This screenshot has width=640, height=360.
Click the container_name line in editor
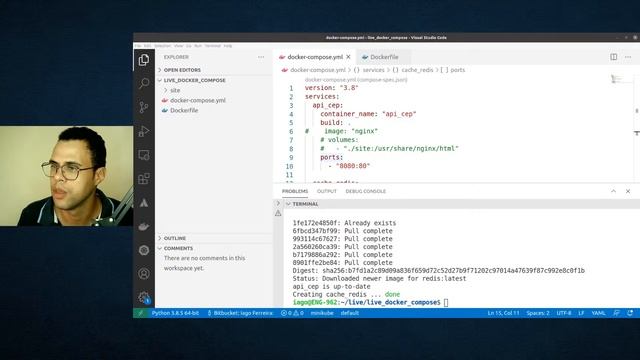[368, 114]
